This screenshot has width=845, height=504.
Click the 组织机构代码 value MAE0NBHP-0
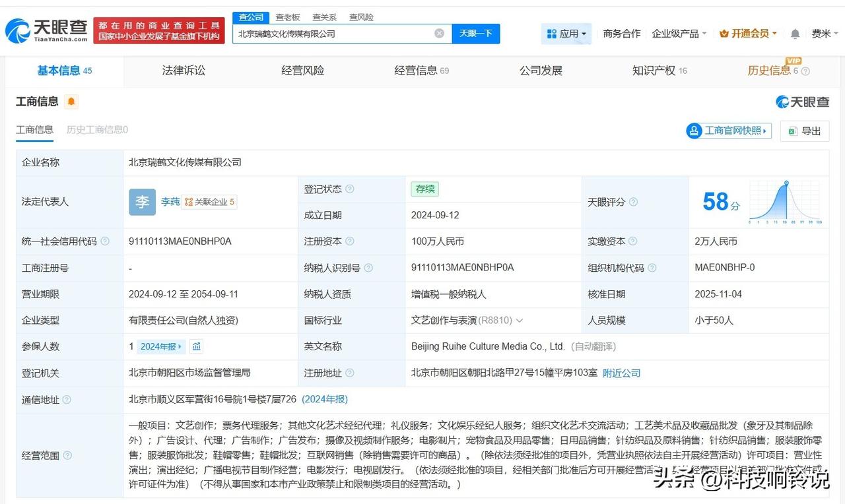pyautogui.click(x=725, y=268)
